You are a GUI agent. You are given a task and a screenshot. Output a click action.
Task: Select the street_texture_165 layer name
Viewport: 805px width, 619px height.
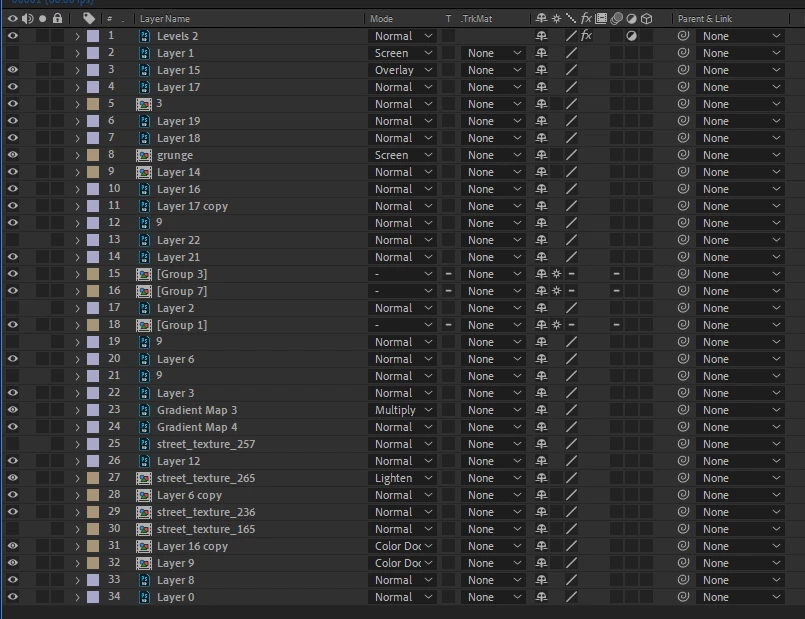tap(206, 529)
